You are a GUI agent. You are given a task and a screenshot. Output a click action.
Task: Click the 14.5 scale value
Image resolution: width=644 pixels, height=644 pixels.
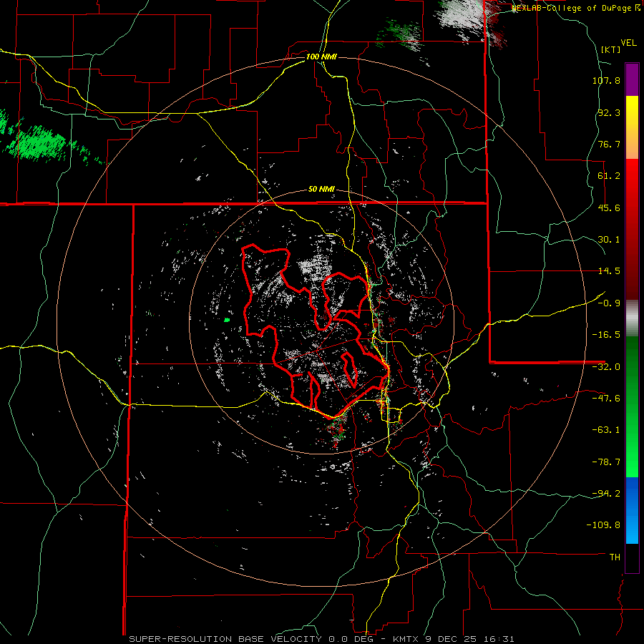(x=609, y=271)
